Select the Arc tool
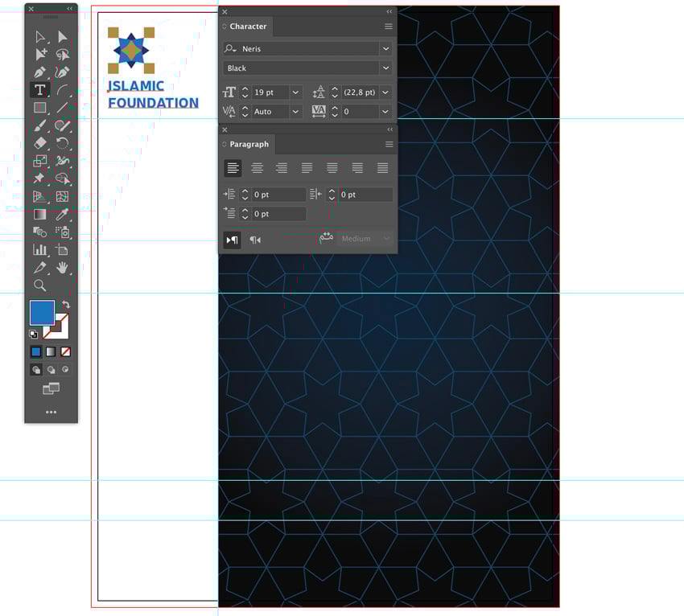The height and width of the screenshot is (616, 684). pos(63,90)
